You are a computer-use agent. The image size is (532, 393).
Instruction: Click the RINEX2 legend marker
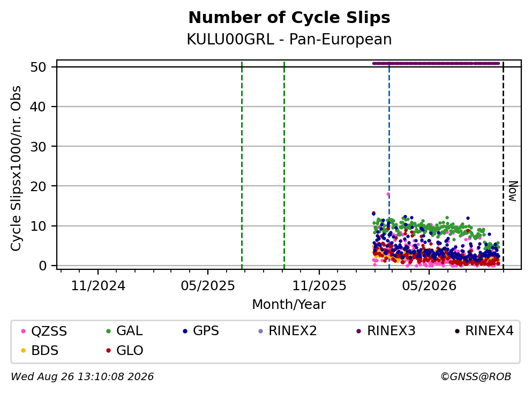(260, 331)
